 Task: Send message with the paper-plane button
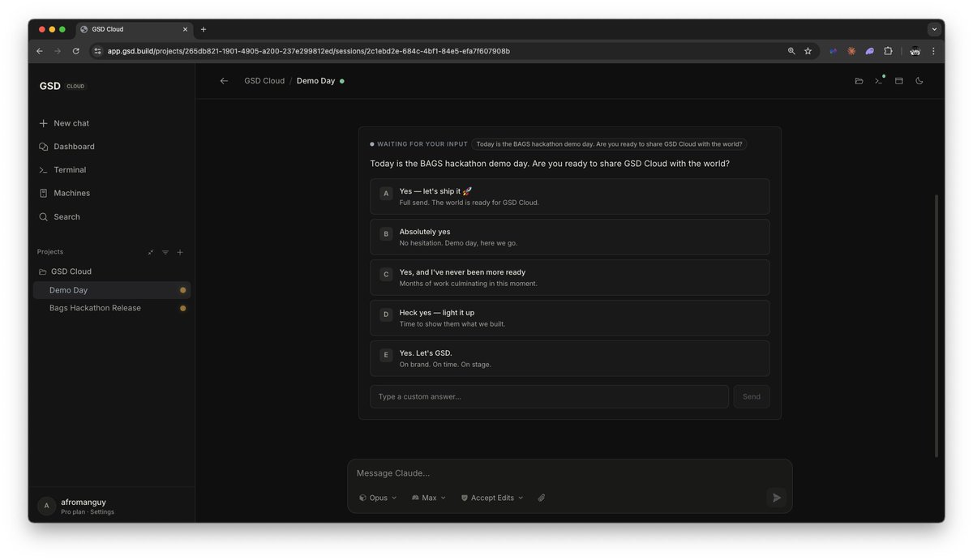tap(776, 498)
